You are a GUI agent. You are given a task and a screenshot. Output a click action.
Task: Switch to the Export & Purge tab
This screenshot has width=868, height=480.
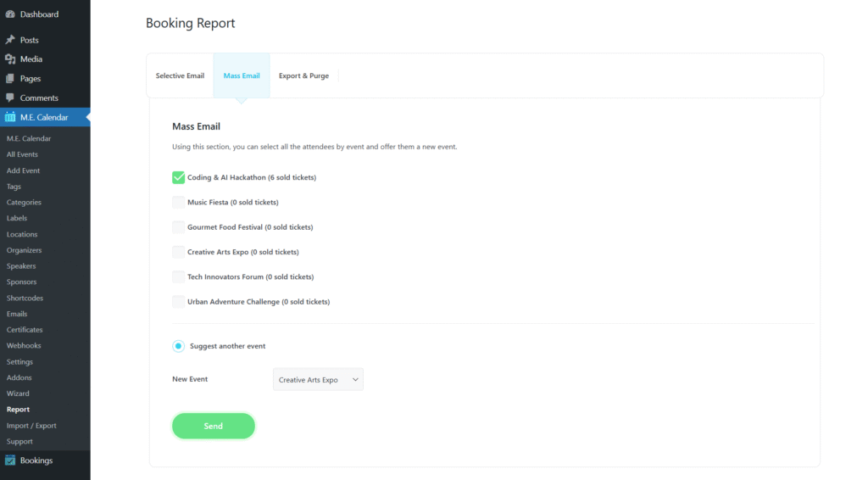point(304,75)
